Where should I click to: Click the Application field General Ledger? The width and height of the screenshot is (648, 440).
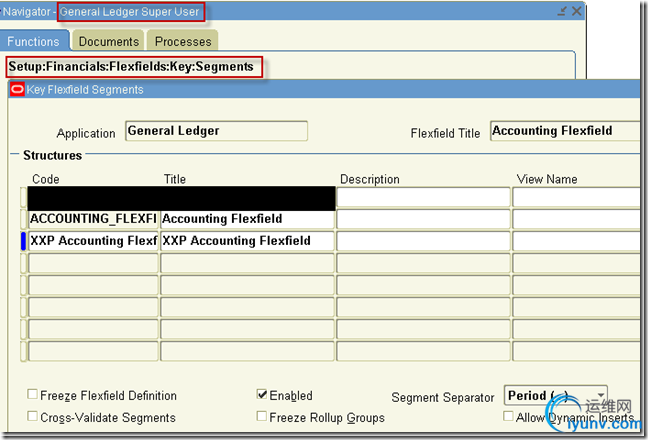click(217, 131)
